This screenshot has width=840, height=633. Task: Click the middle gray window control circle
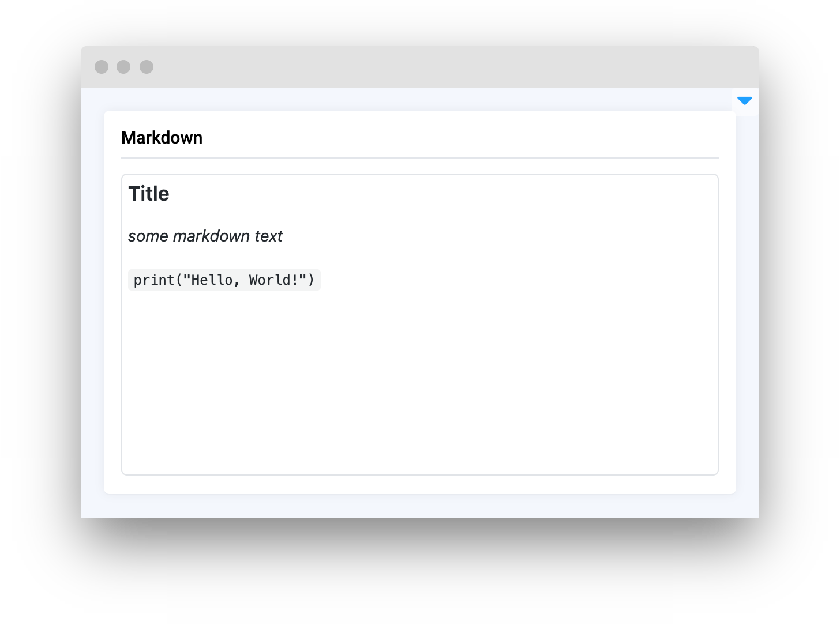123,67
